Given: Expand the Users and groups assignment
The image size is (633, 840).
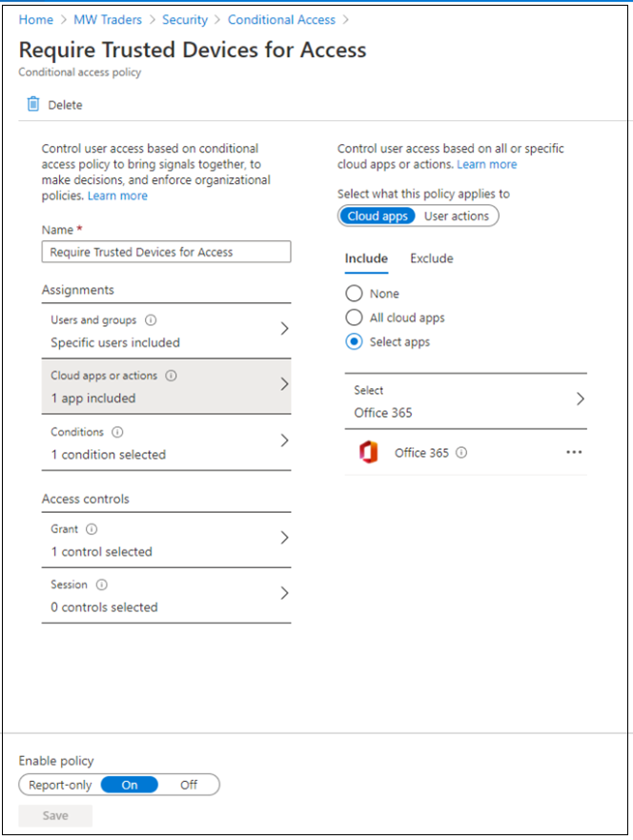Looking at the screenshot, I should [284, 329].
